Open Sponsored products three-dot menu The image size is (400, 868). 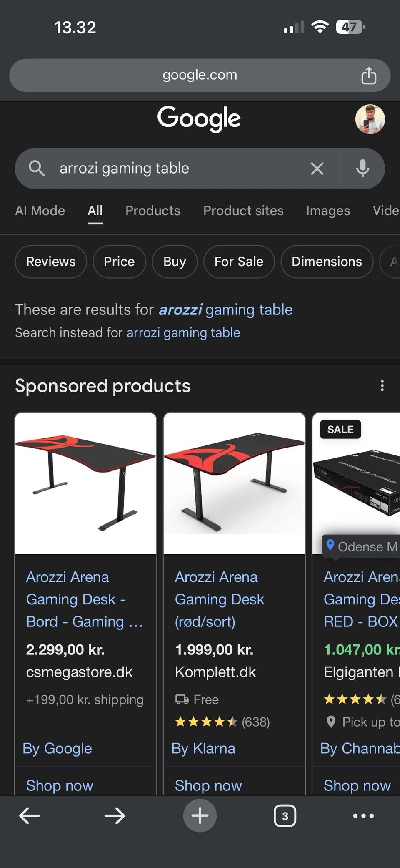tap(382, 386)
